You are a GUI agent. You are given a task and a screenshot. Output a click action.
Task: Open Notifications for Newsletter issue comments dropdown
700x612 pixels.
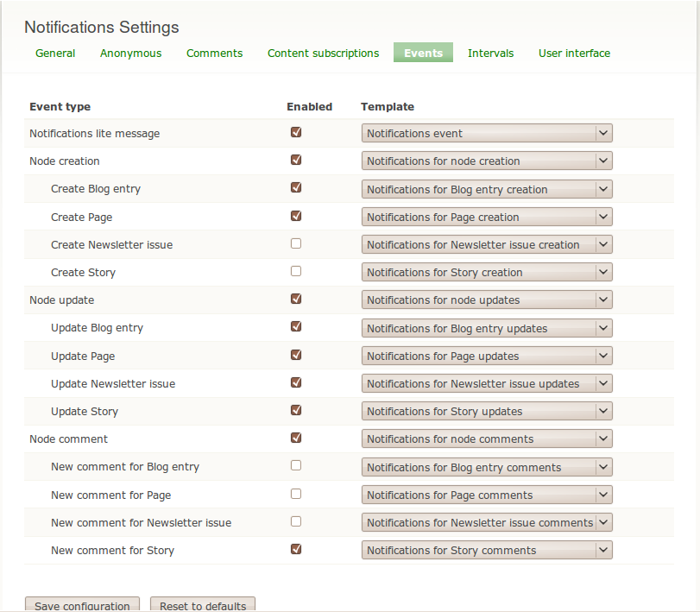click(487, 522)
